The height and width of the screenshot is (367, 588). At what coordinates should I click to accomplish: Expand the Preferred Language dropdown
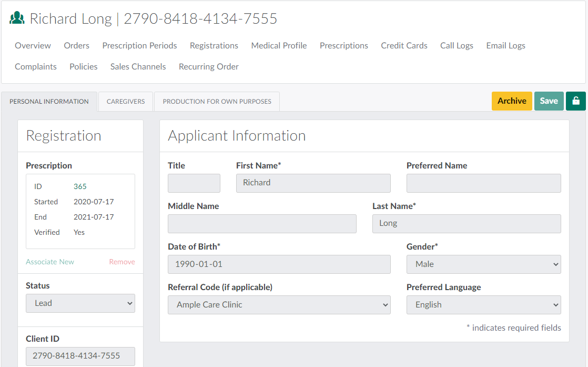tap(483, 305)
